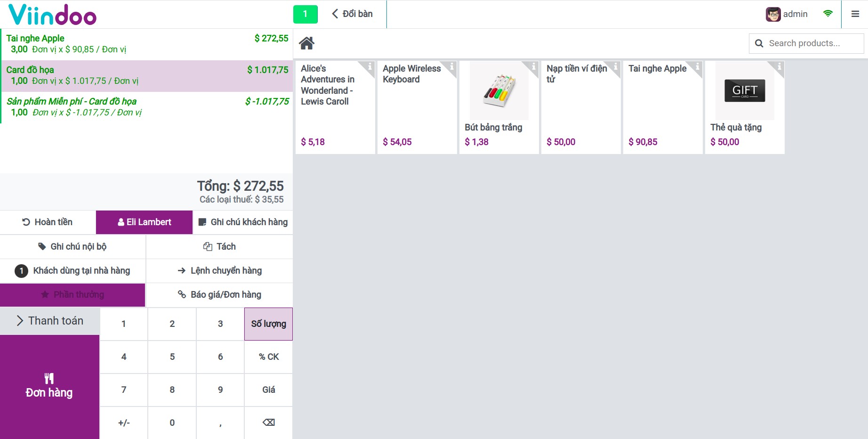Open info for Thẻ quà tặng product
This screenshot has width=868, height=439.
coord(779,66)
